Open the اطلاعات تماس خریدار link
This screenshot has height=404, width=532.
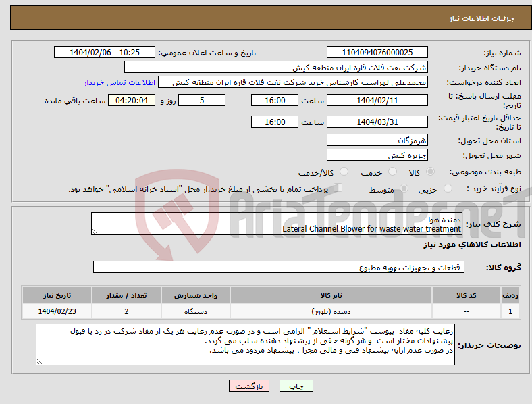tap(119, 82)
